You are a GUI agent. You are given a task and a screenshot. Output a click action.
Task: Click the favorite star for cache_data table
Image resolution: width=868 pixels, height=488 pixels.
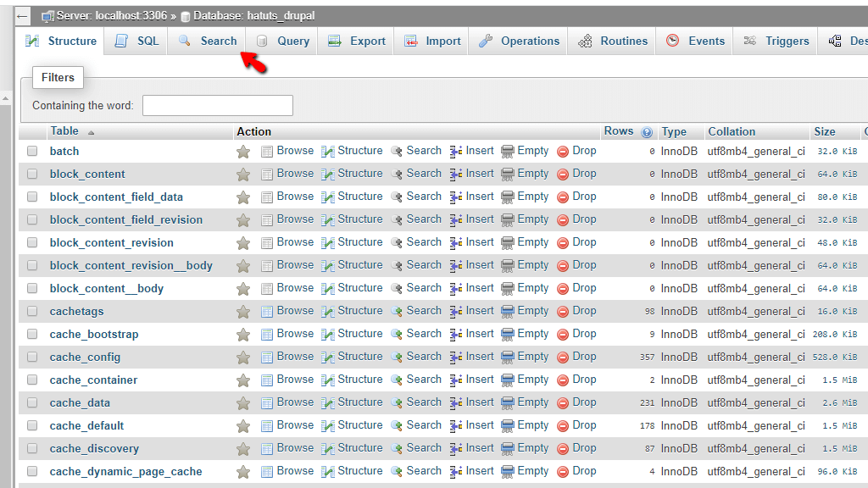coord(243,403)
